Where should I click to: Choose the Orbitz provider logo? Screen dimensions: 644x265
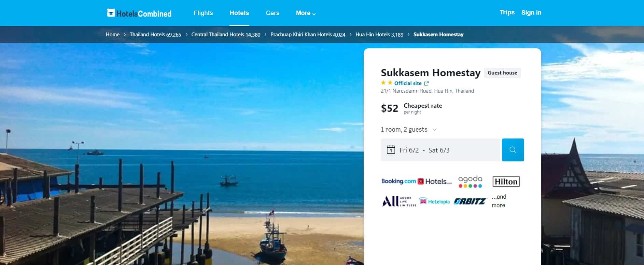click(470, 201)
